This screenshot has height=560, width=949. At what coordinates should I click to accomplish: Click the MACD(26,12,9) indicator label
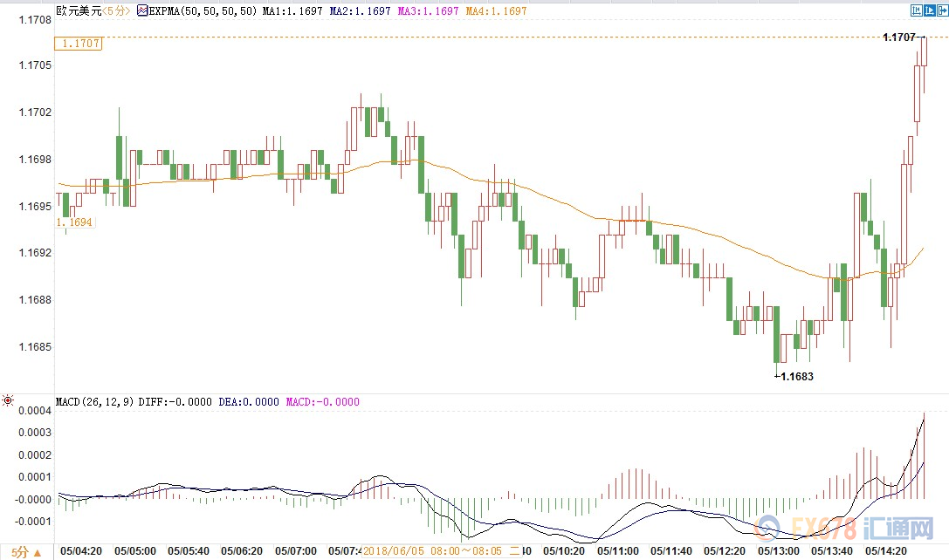pos(94,401)
